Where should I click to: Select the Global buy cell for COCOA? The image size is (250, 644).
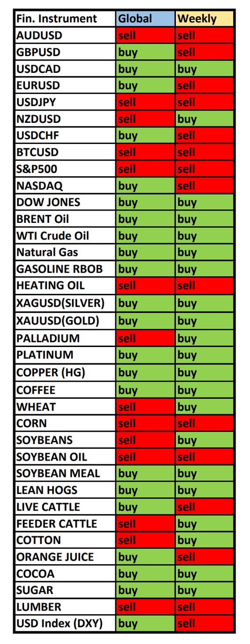coord(146,573)
